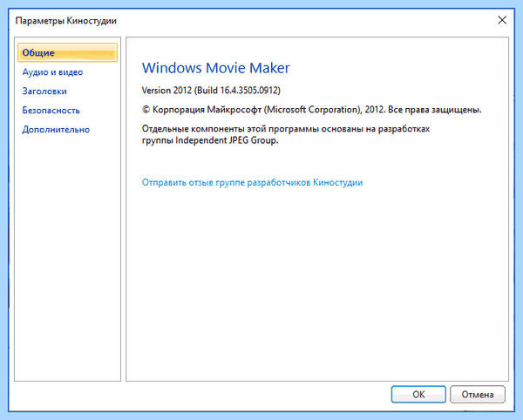Click the Отправить отзыв группе разработчиков link
This screenshot has height=420, width=523.
pos(252,183)
